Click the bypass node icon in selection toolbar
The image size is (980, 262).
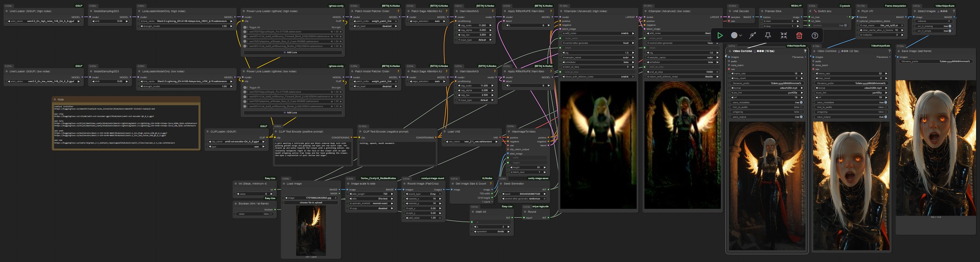pyautogui.click(x=752, y=36)
